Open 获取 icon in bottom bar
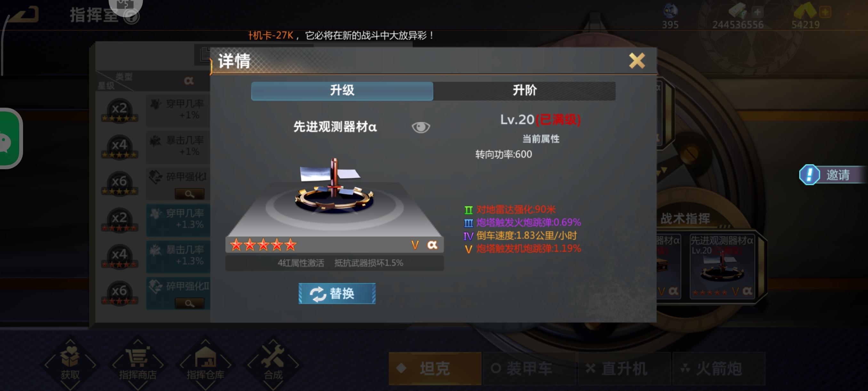 click(70, 363)
